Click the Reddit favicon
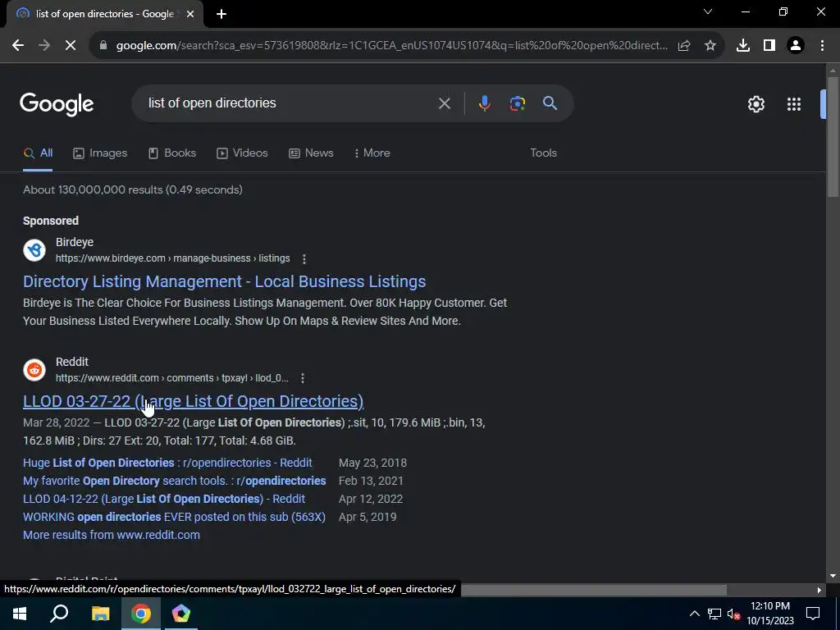 pos(34,370)
